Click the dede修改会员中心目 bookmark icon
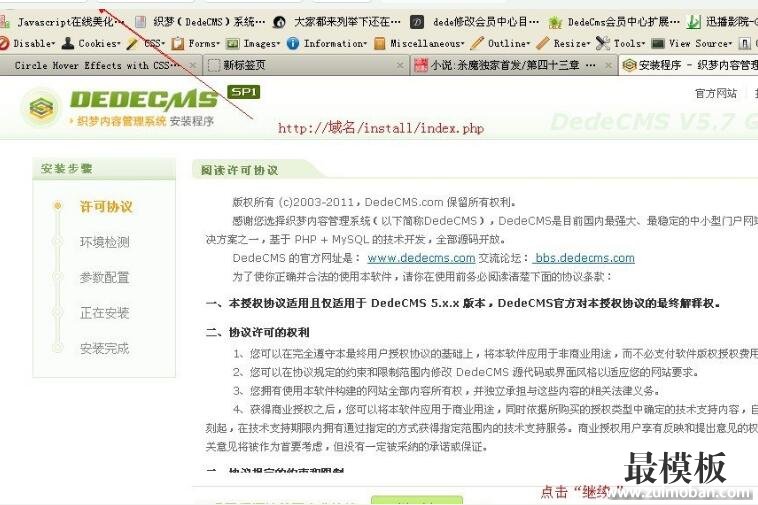 tap(417, 22)
